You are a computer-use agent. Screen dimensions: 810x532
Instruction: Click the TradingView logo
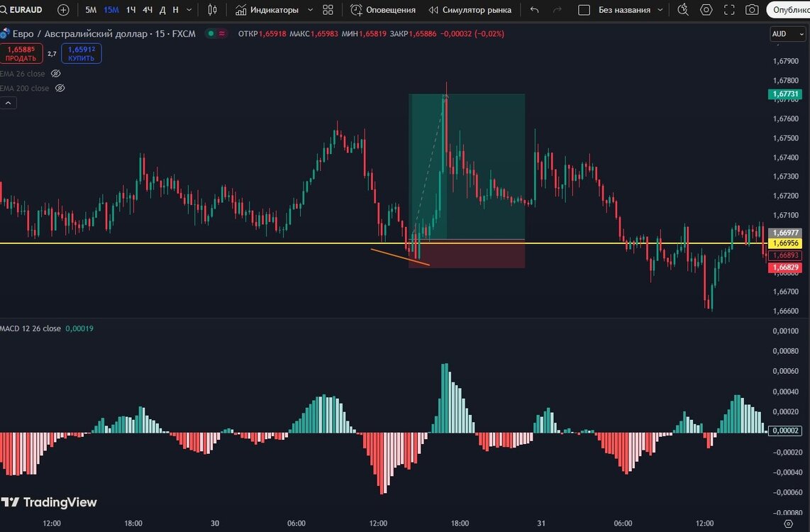49,502
